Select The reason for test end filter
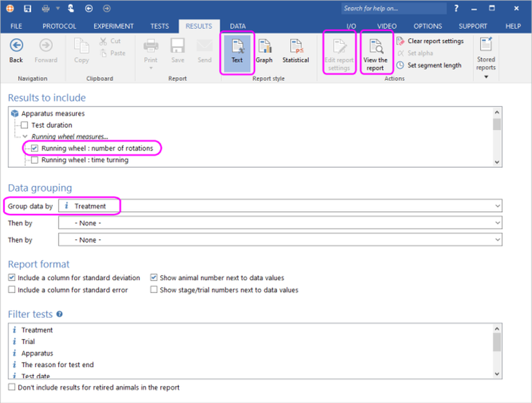 57,365
